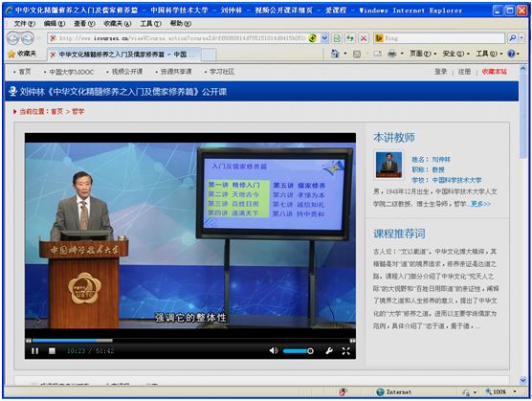532x401 pixels.
Task: Open the 收藏夹(A) menu
Action: [118, 23]
